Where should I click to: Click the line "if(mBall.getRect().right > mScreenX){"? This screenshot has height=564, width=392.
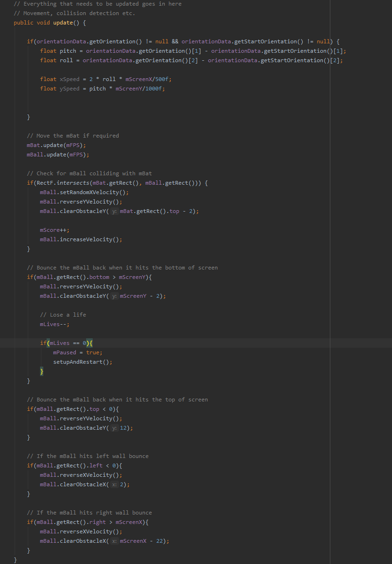88,522
